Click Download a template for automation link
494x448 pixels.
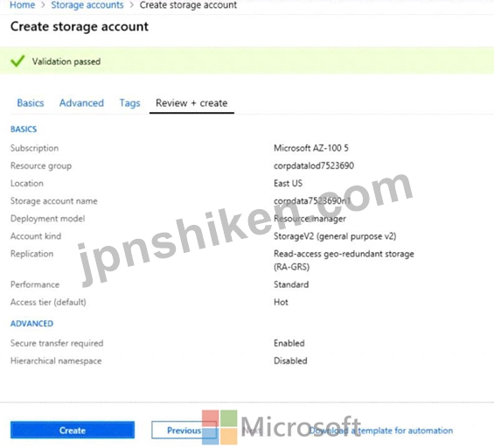click(x=380, y=430)
